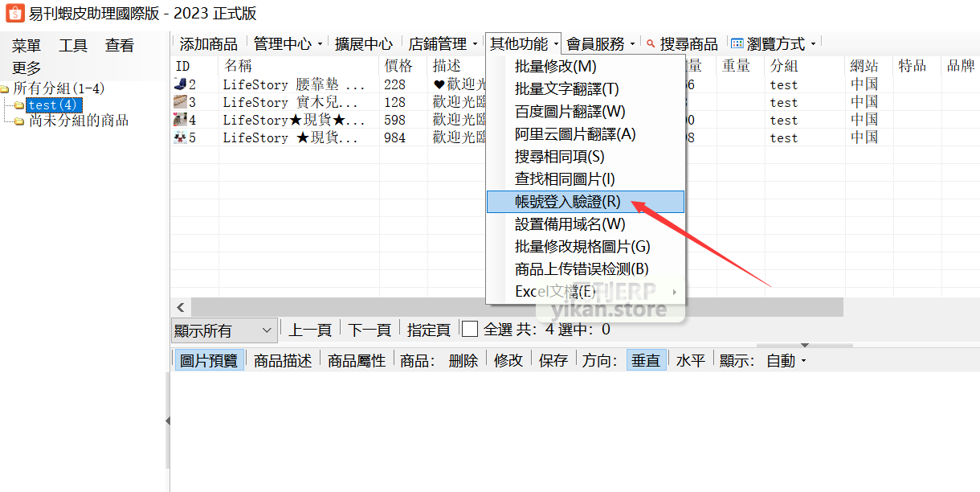
Task: Click the thumbnail of product ID 2
Action: coord(181,84)
